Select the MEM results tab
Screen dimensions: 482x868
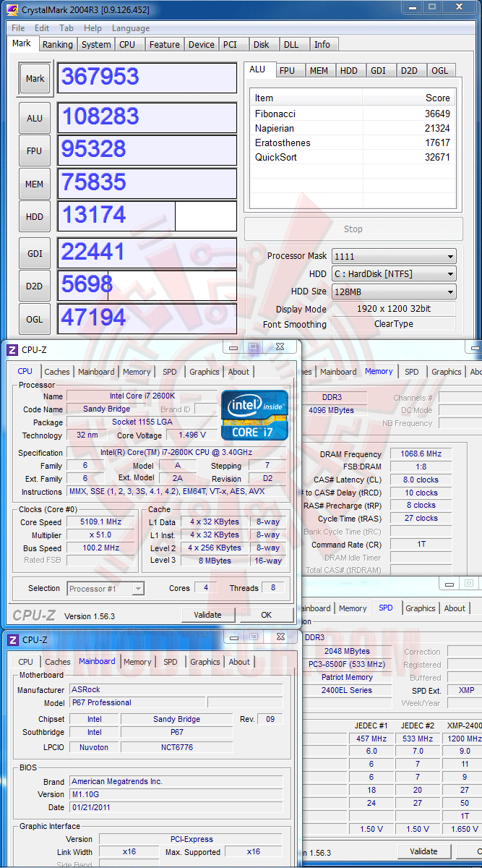point(319,70)
